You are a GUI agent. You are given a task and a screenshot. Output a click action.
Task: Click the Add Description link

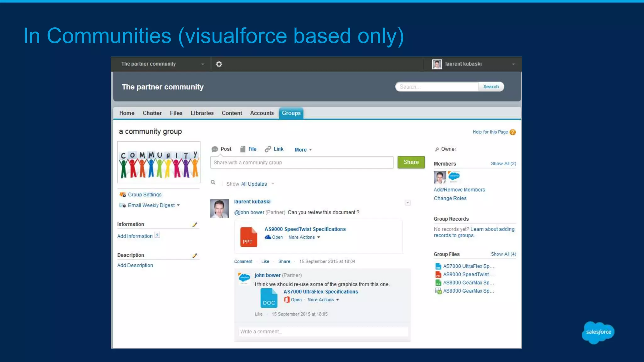pyautogui.click(x=135, y=265)
